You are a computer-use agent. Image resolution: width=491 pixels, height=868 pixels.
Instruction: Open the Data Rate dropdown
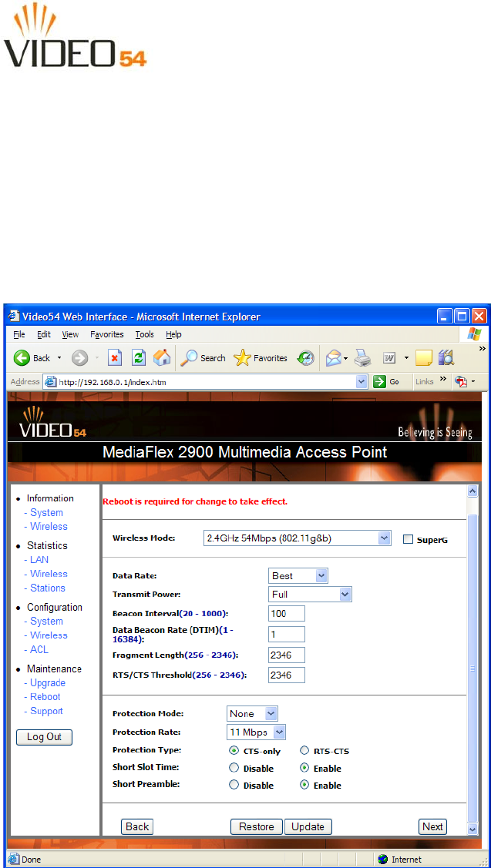coord(298,576)
